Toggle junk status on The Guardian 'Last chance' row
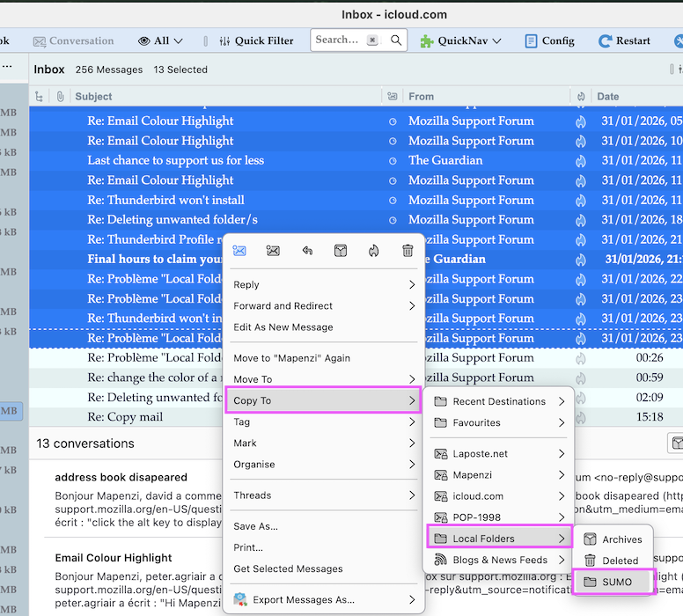The image size is (683, 616). coord(580,161)
